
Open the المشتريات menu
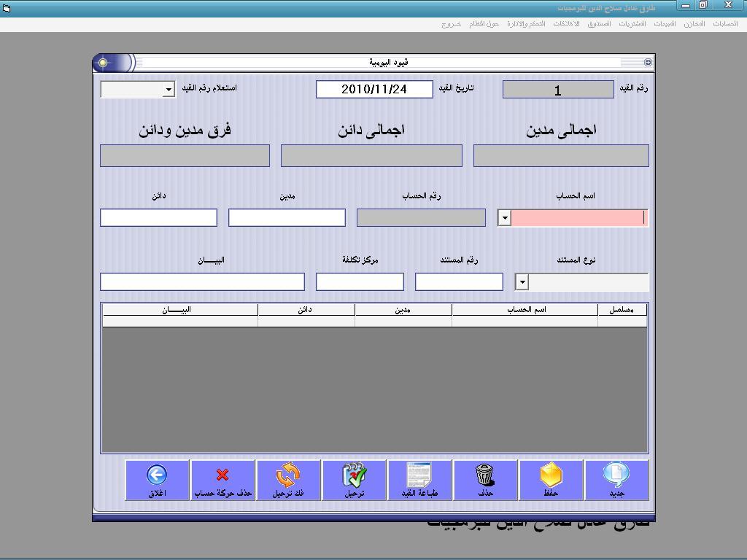click(632, 24)
